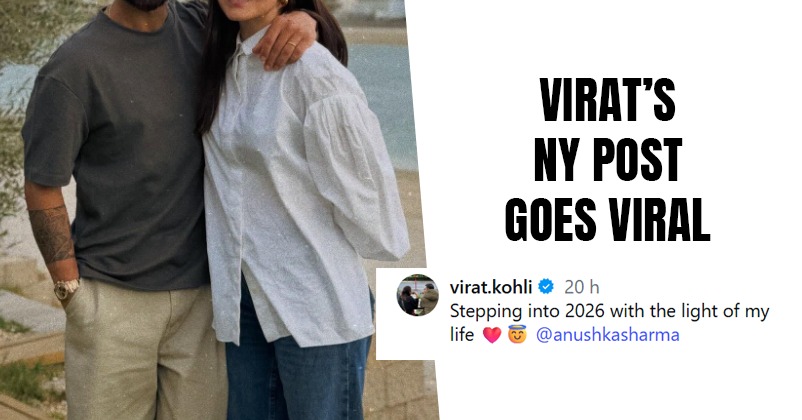Open the @anushkasharma mention
This screenshot has width=802, height=420.
click(x=608, y=335)
